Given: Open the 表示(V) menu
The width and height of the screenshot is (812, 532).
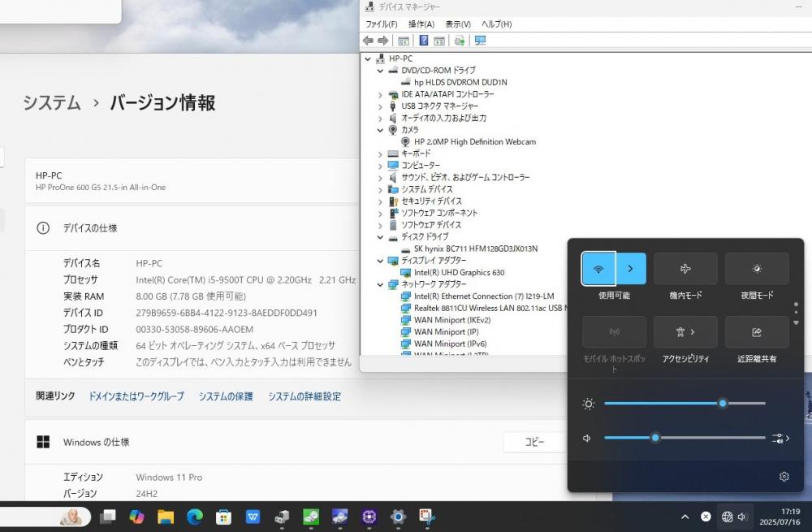Looking at the screenshot, I should [x=458, y=24].
